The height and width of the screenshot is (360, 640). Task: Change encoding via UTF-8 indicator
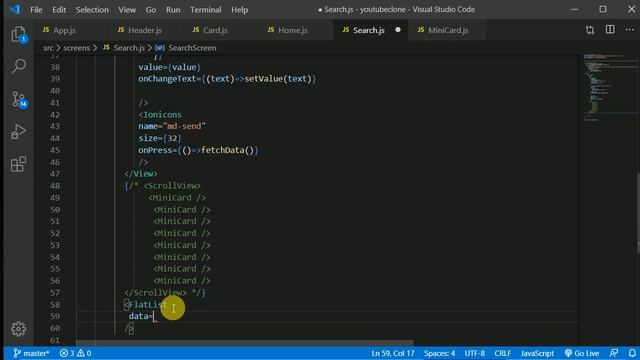point(474,353)
